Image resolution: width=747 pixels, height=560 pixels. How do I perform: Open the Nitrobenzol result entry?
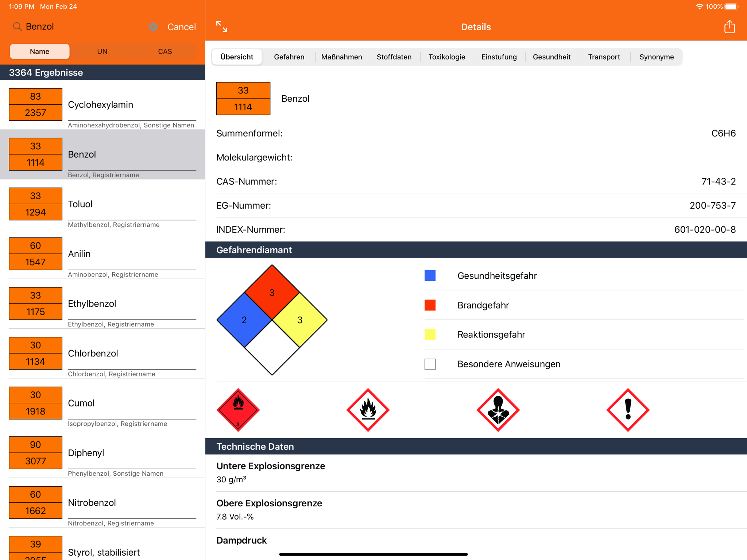(x=102, y=503)
